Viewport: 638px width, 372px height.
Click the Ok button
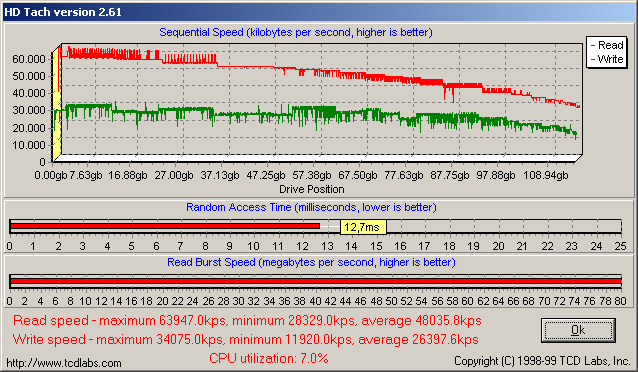578,330
